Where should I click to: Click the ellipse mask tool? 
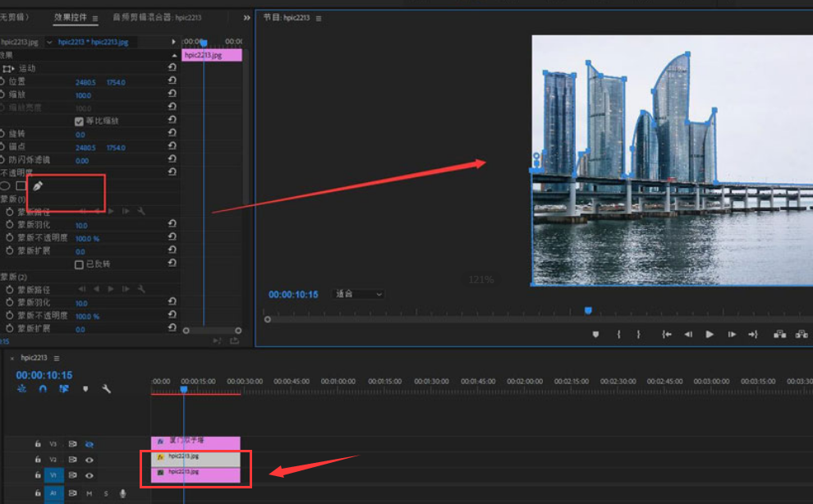tap(4, 186)
